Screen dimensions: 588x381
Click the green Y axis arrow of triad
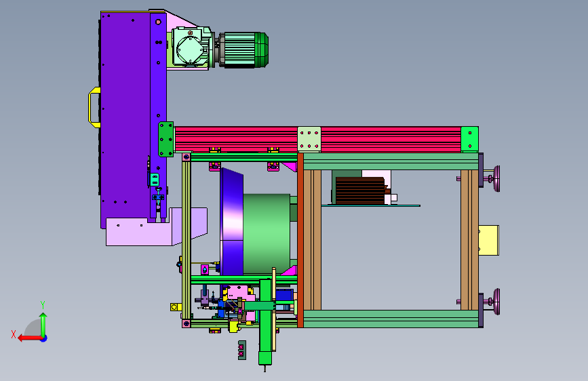pos(43,325)
